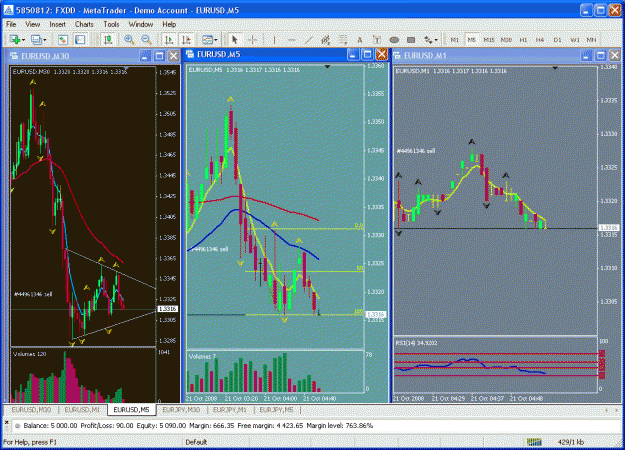Click the New Chart plus icon
Image resolution: width=625 pixels, height=450 pixels.
15,40
